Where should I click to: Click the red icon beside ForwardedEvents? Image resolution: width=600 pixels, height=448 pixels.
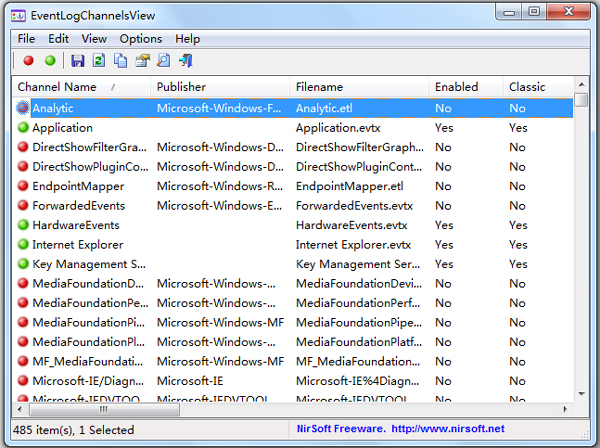[23, 205]
